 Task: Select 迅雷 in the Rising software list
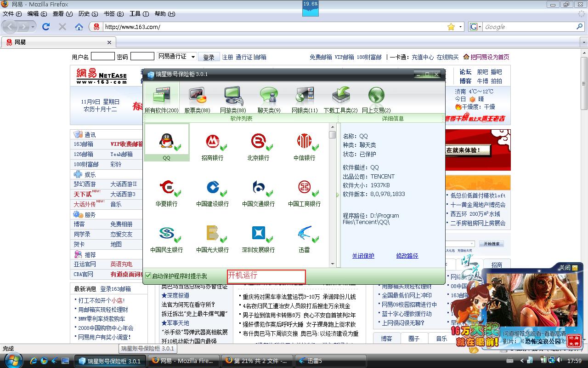pyautogui.click(x=304, y=239)
